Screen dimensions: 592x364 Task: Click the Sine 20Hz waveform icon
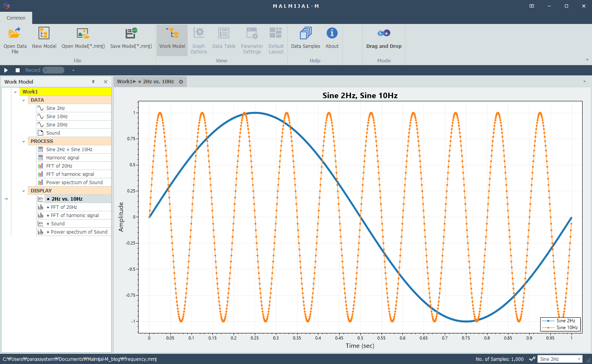click(x=40, y=125)
